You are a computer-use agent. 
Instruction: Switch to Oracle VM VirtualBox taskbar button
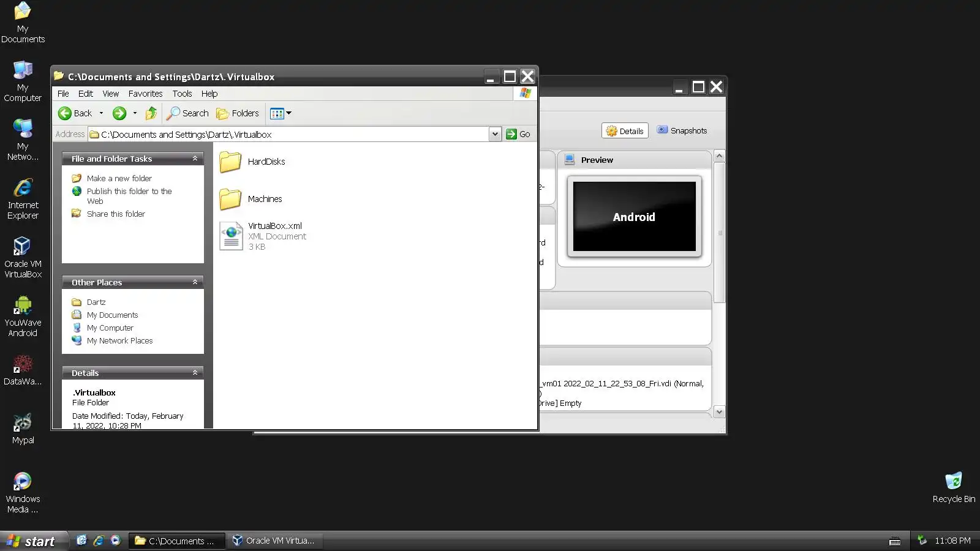(274, 541)
